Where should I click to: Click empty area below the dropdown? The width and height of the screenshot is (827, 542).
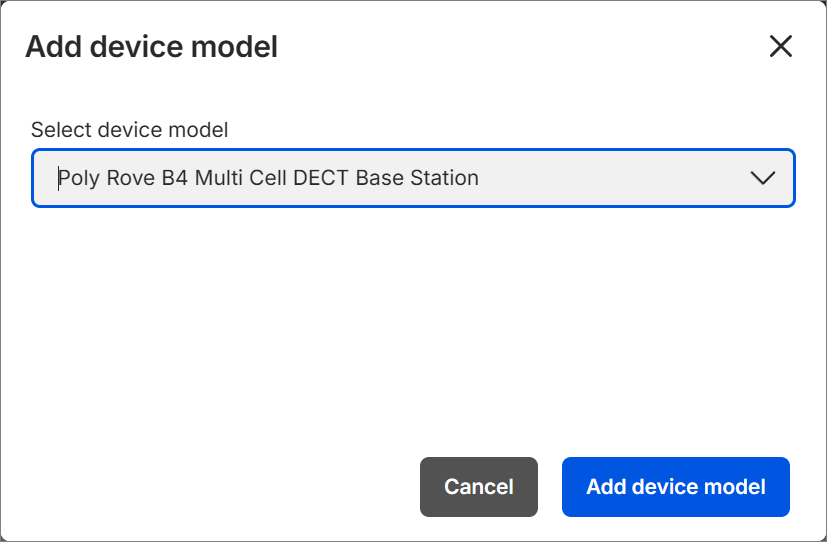[413, 320]
